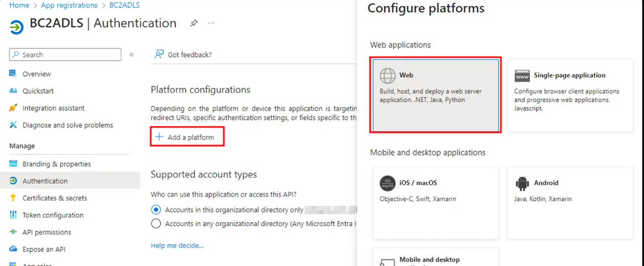
Task: Click the Diagnose and solve problems wrench icon
Action: click(13, 125)
